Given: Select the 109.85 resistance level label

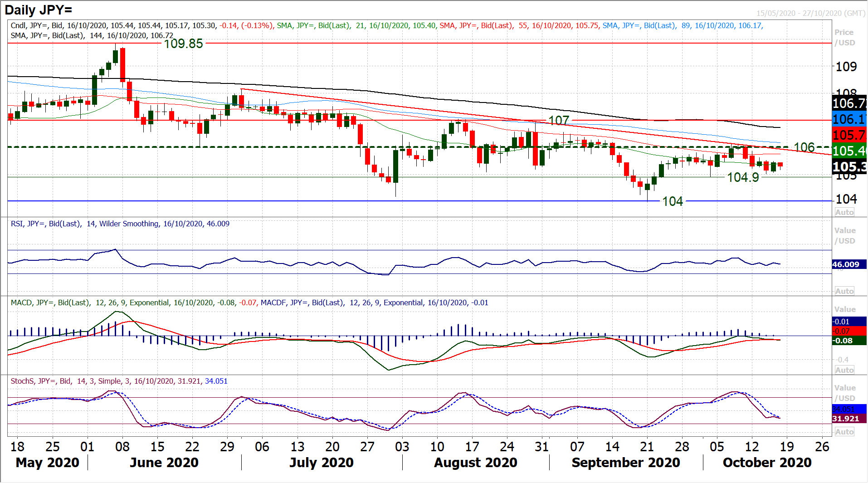Looking at the screenshot, I should (183, 44).
